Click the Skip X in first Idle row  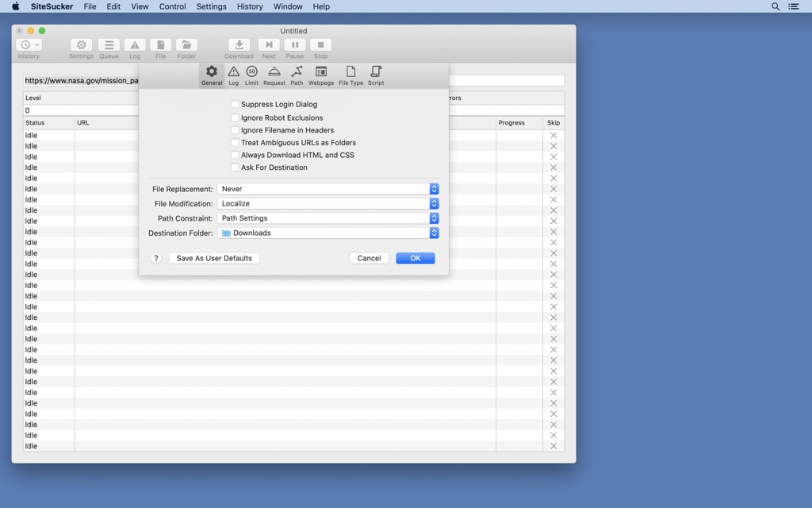[553, 135]
